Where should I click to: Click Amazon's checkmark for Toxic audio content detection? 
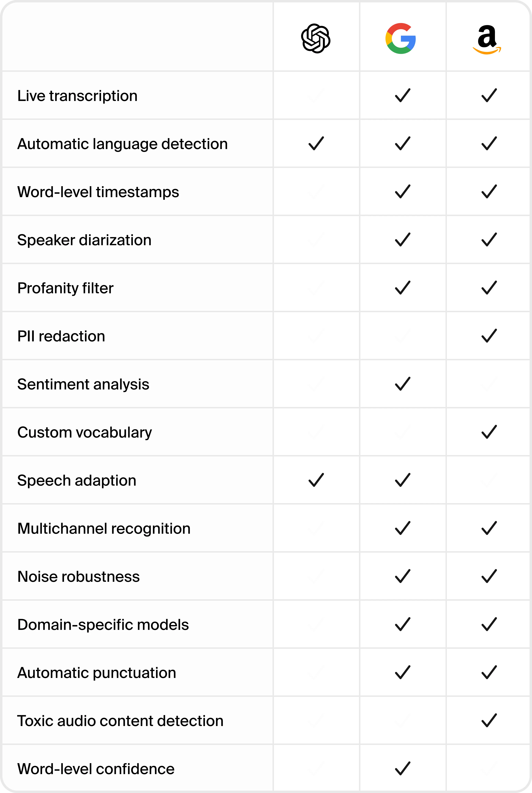pyautogui.click(x=489, y=720)
